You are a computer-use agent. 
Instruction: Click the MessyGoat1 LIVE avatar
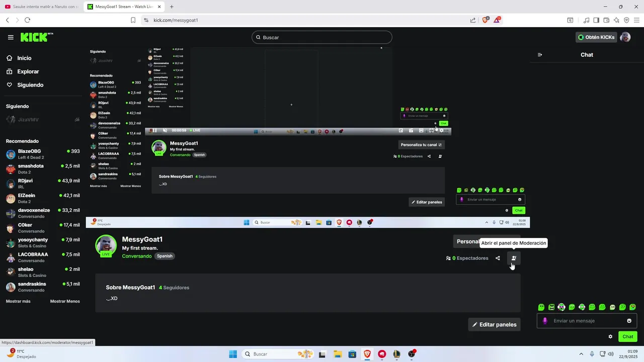click(106, 245)
